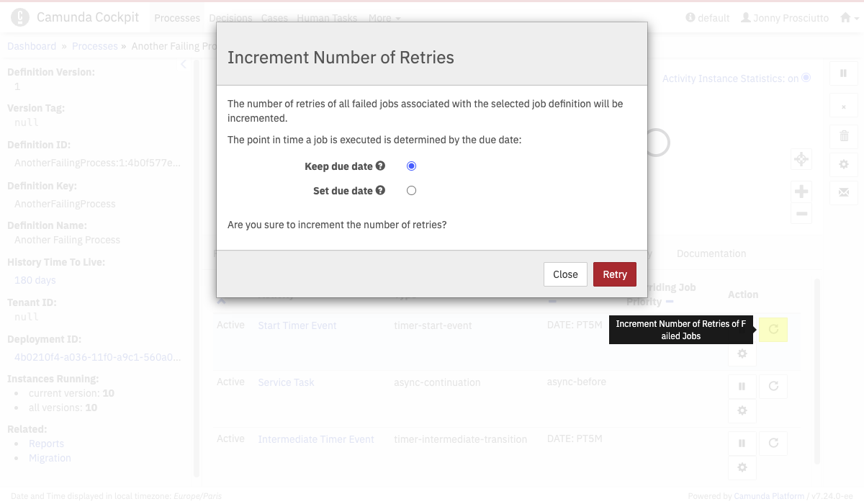Click retry icon in Service Task row
The width and height of the screenshot is (864, 504).
[x=773, y=387]
